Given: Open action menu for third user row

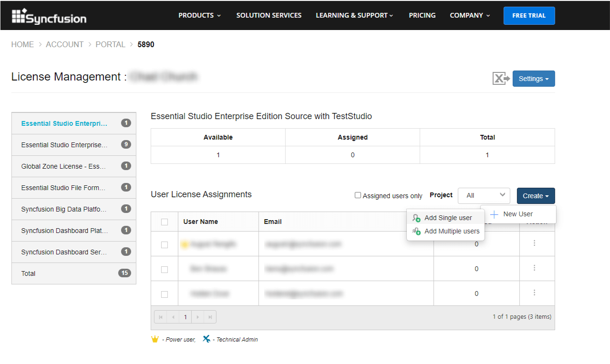Looking at the screenshot, I should point(534,293).
